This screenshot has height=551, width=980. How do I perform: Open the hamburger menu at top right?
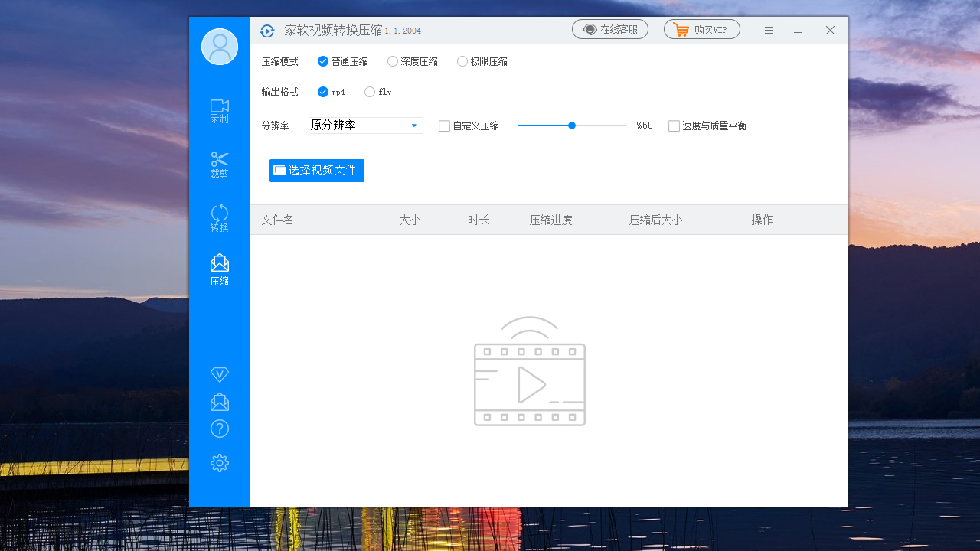click(768, 31)
